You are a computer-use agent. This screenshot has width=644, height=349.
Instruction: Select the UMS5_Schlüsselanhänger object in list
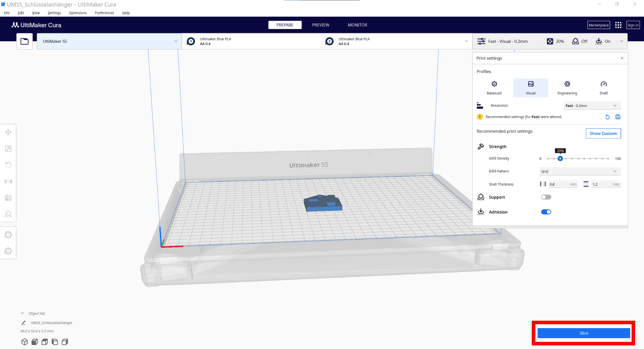click(x=51, y=323)
